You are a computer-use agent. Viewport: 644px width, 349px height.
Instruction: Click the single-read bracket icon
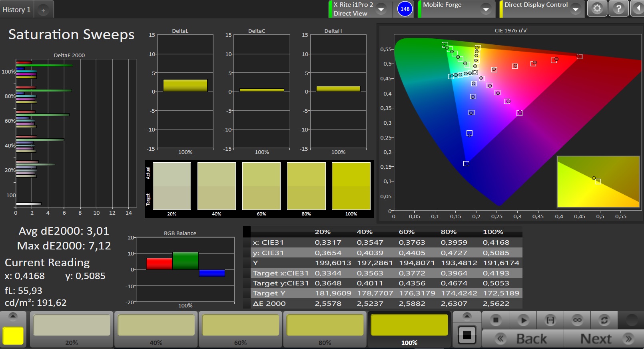click(550, 320)
